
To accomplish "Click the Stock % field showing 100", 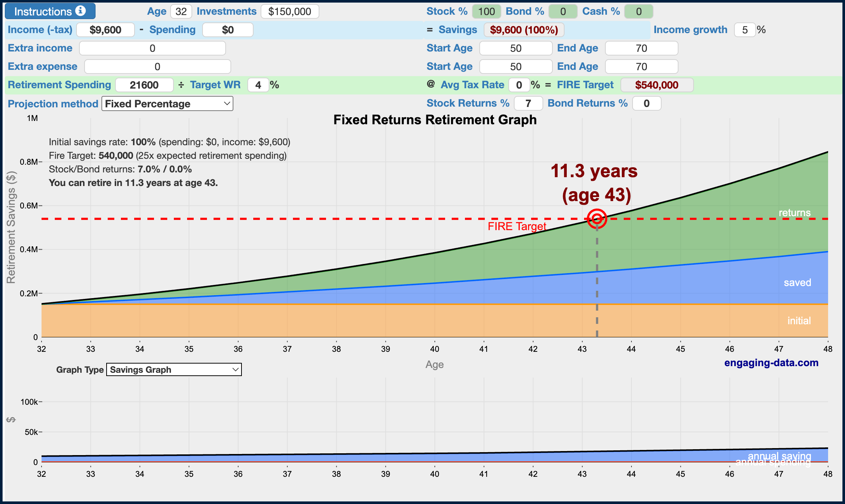I will [x=486, y=11].
